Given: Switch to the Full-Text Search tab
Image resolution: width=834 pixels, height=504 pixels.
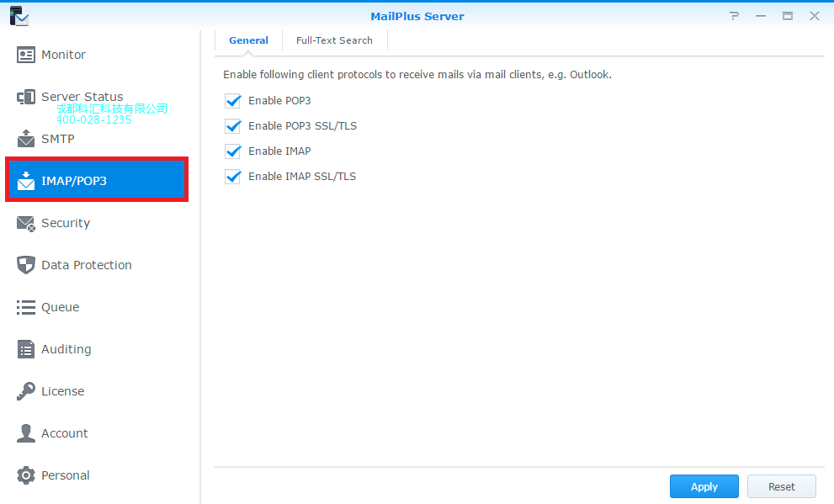Looking at the screenshot, I should [334, 40].
